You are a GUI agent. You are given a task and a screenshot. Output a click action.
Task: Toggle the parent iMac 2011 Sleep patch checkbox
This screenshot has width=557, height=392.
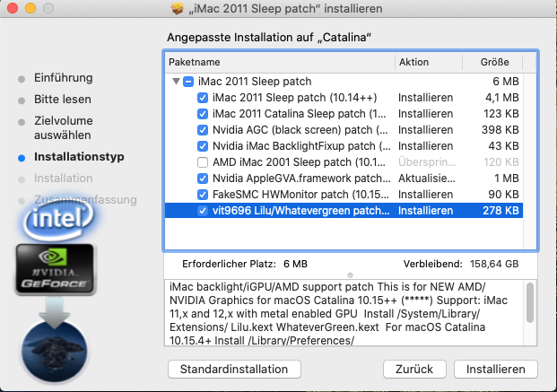[188, 82]
